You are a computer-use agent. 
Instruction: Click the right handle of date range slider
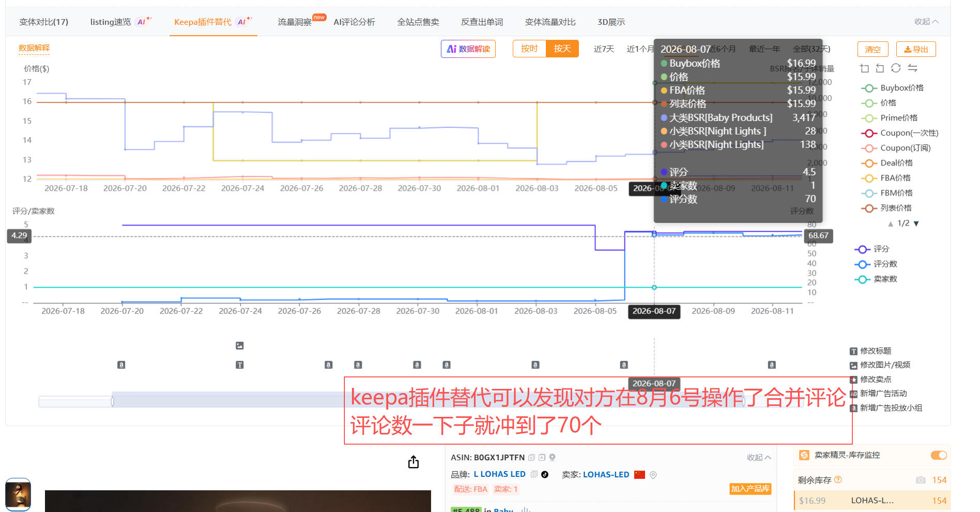[x=744, y=401]
